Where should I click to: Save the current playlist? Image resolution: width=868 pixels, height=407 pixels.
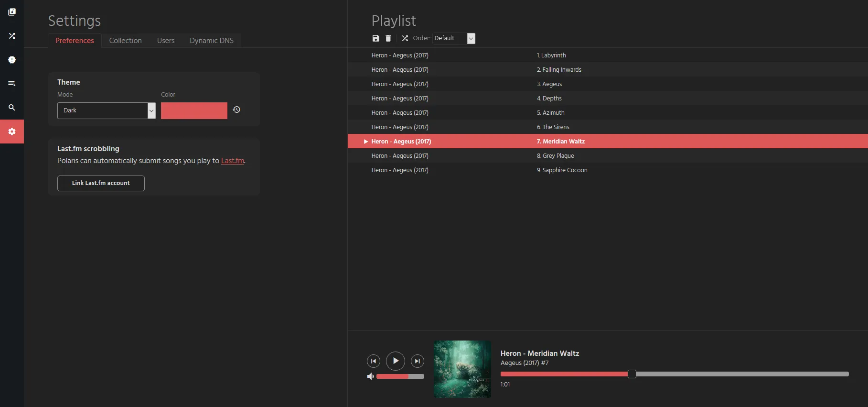pyautogui.click(x=375, y=38)
